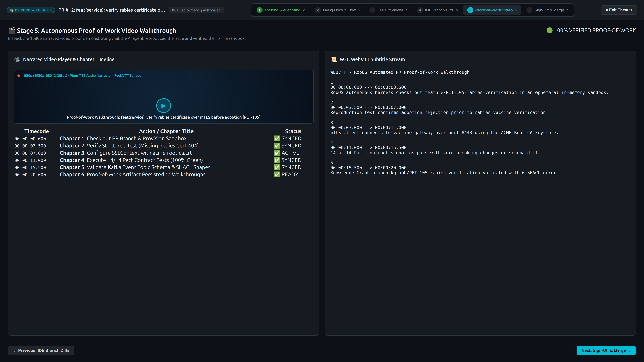Go to the Sign-Off & Merge tab
644x362 pixels.
click(547, 10)
